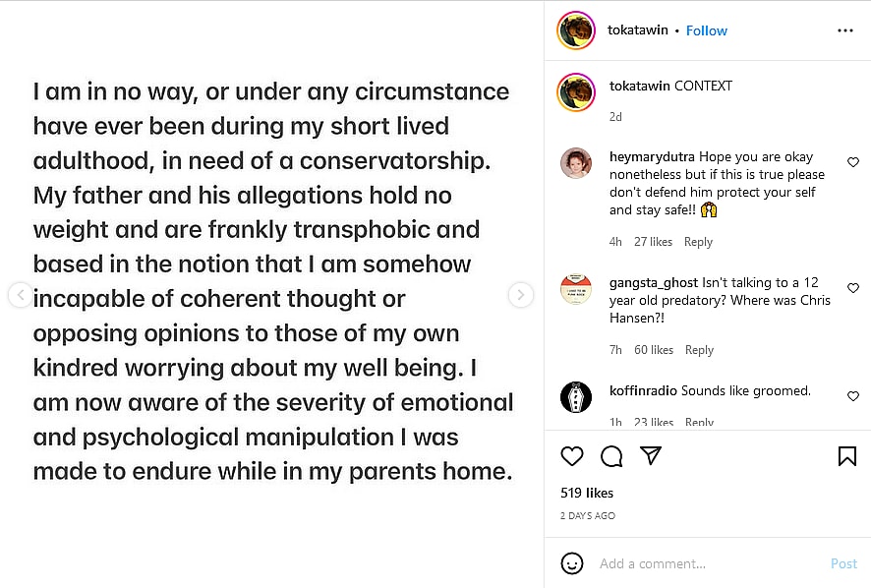Viewport: 871px width, 588px height.
Task: Like gangsta_ghost's comment
Action: [x=853, y=288]
